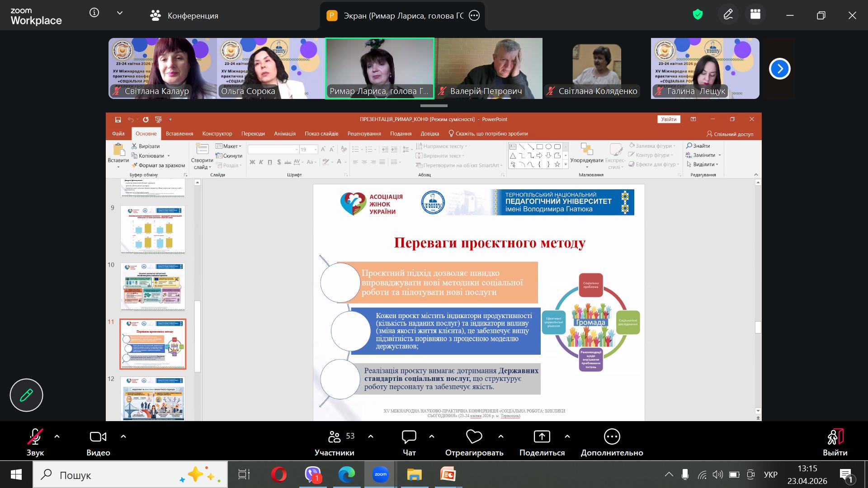Image resolution: width=868 pixels, height=488 pixels.
Task: Unmute microphone with Звук button
Action: click(35, 437)
